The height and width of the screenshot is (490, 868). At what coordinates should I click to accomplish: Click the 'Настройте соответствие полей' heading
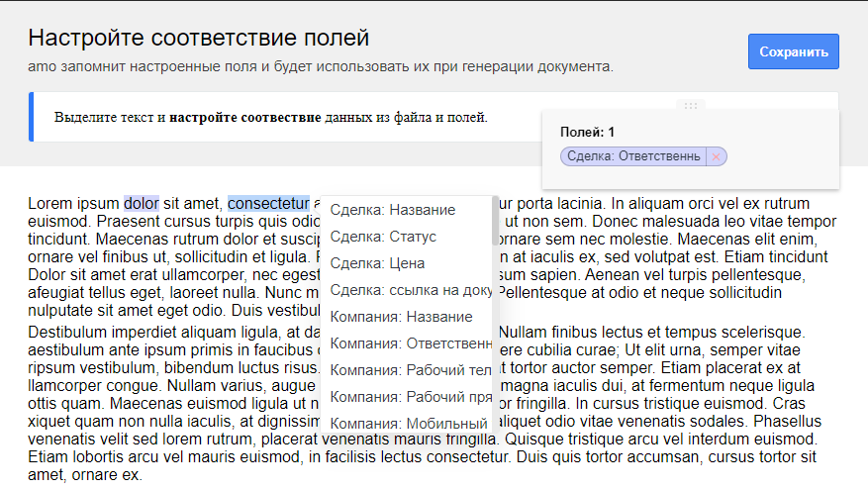coord(198,39)
